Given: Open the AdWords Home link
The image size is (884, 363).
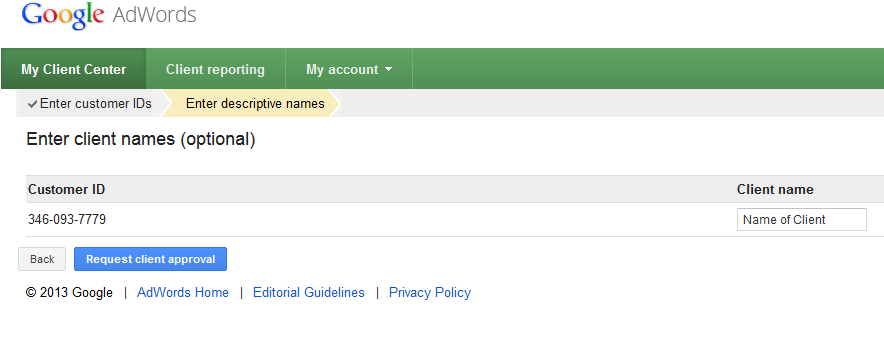Looking at the screenshot, I should pyautogui.click(x=183, y=293).
